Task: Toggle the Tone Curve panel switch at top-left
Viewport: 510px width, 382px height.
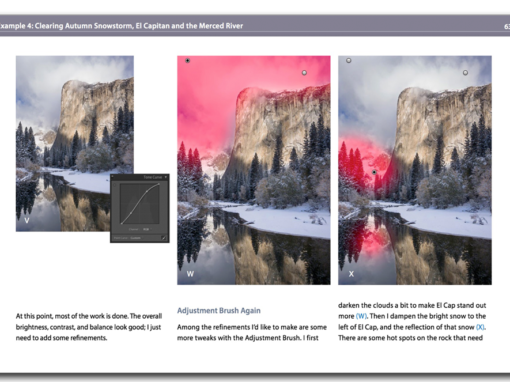Action: pyautogui.click(x=112, y=176)
